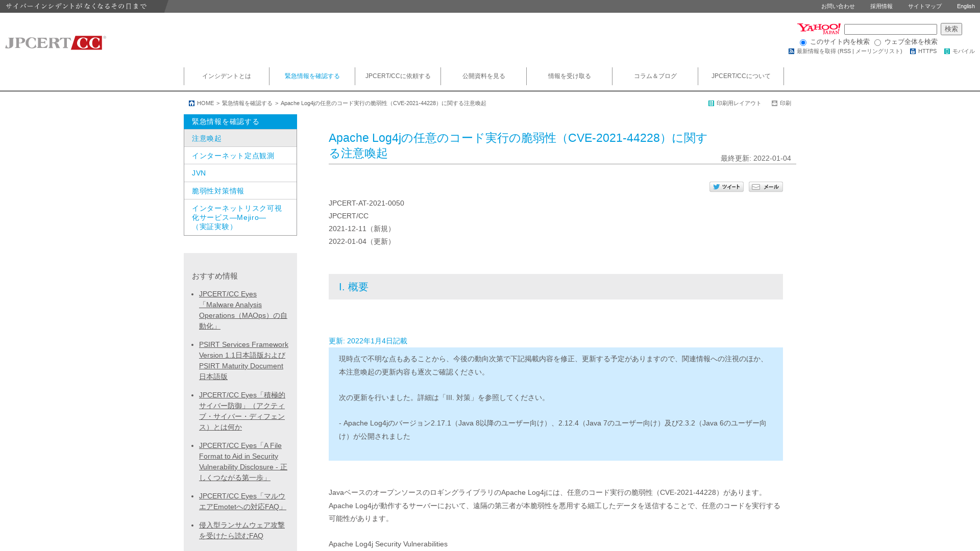Click the 'Apache Log4j Security Vulnerabilities' text
This screenshot has height=551, width=980.
pyautogui.click(x=388, y=544)
